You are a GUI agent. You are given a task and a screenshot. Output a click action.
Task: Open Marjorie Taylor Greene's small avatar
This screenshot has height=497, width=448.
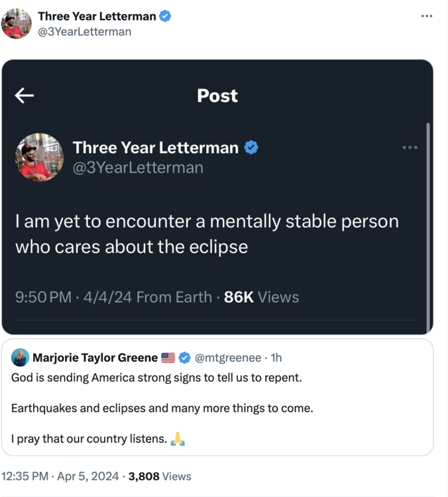(20, 358)
